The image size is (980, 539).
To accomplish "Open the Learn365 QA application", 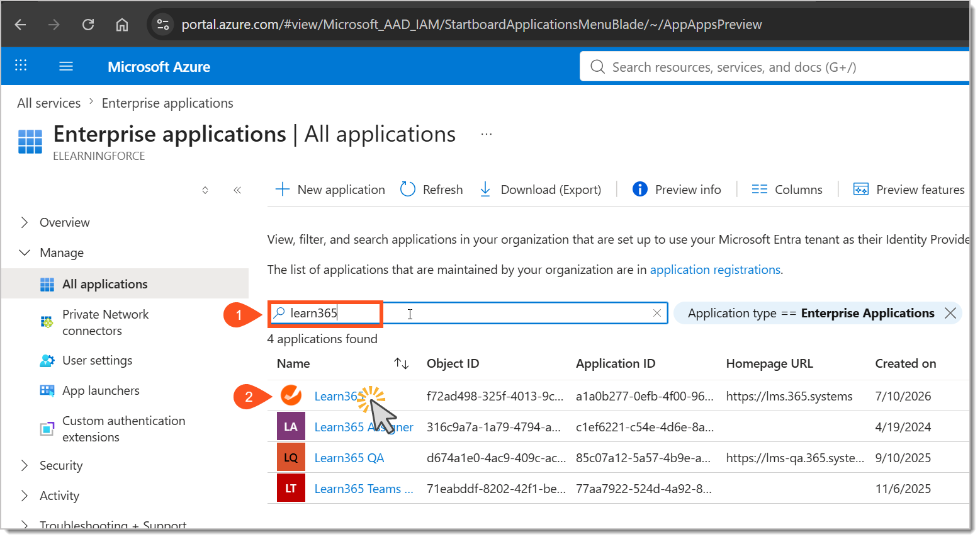I will pos(349,458).
